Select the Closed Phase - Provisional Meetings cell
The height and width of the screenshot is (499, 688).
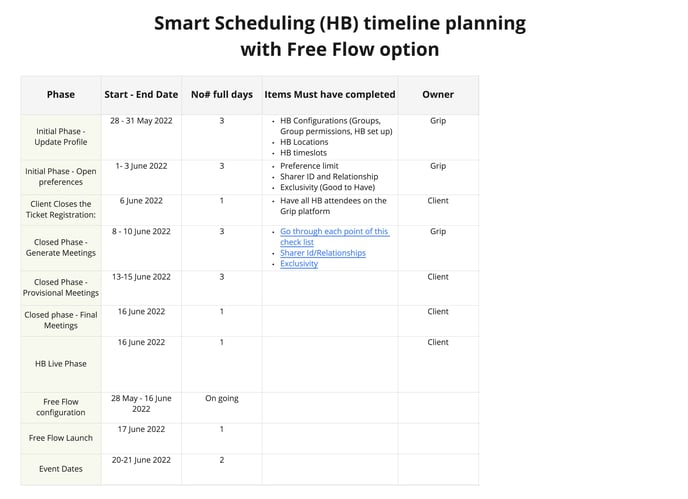pos(61,287)
